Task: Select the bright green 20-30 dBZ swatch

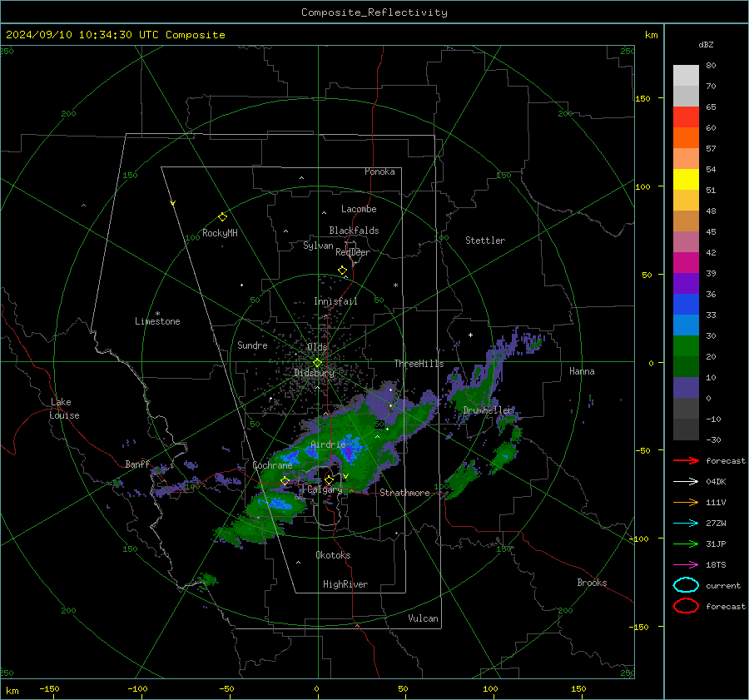Action: coord(686,345)
